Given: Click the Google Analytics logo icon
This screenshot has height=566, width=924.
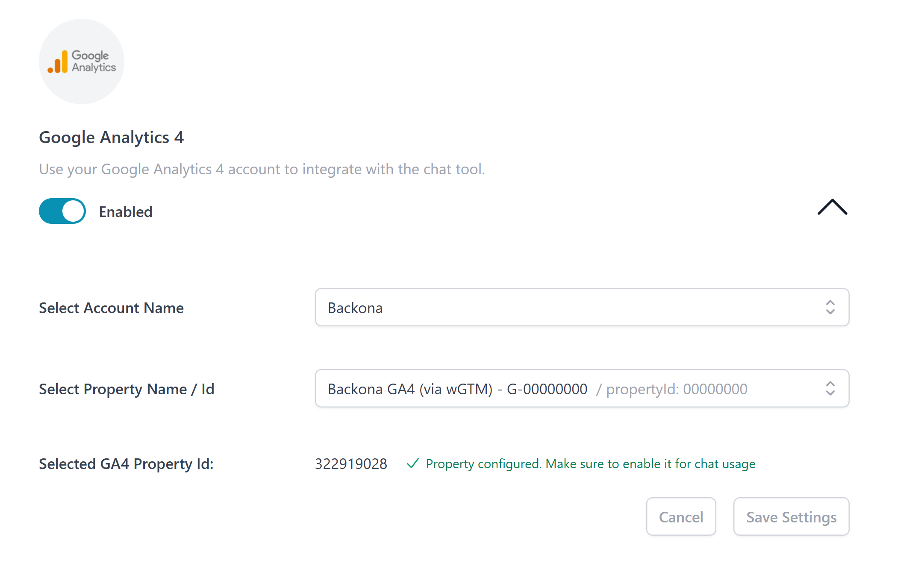Looking at the screenshot, I should [x=82, y=62].
